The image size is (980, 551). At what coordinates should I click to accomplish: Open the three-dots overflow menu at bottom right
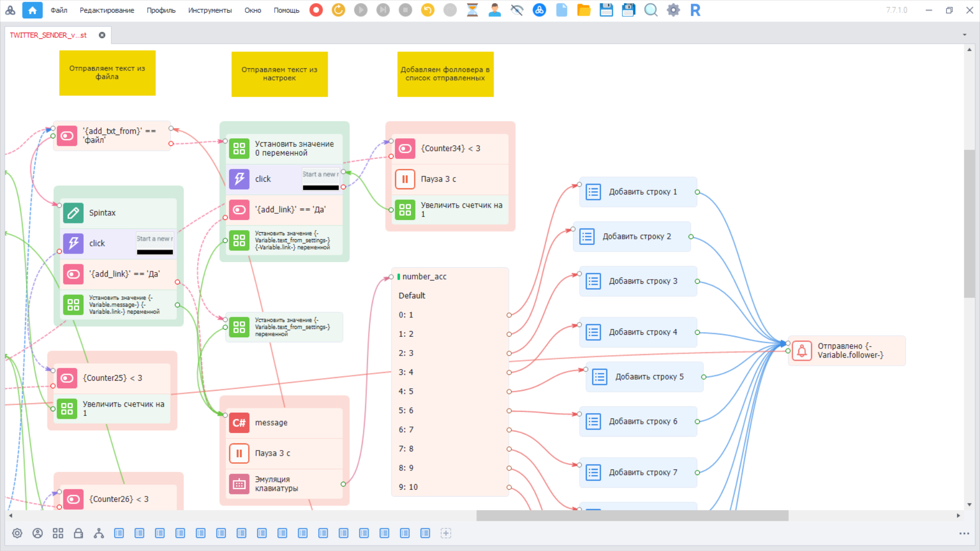tap(964, 533)
